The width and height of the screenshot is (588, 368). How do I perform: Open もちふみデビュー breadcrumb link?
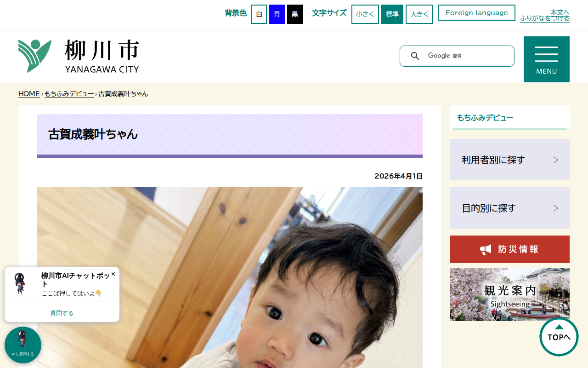pos(69,94)
